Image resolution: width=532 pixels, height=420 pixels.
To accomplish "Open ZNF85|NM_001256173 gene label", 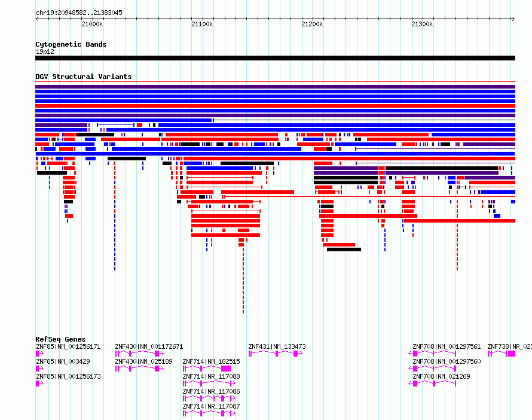I will 68,376.
